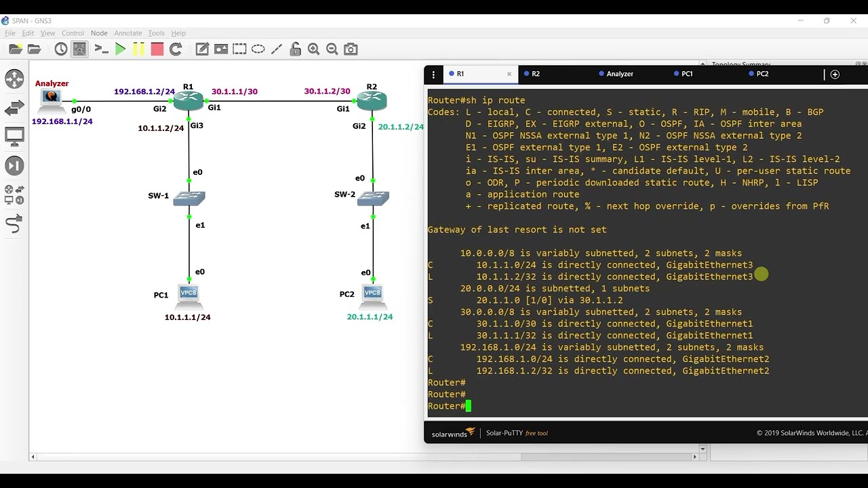The width and height of the screenshot is (868, 488).
Task: Open console to all devices
Action: click(101, 49)
